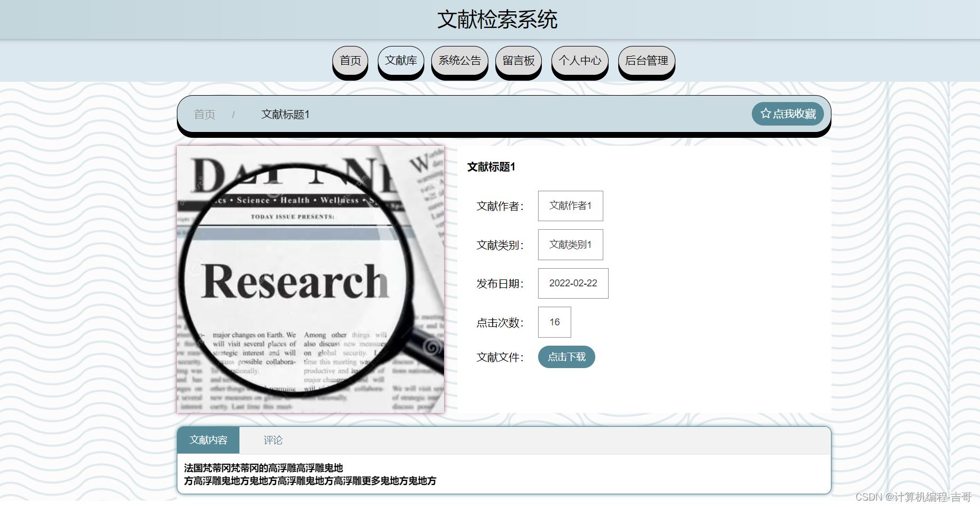Go to 后台管理 in navigation

pos(647,60)
